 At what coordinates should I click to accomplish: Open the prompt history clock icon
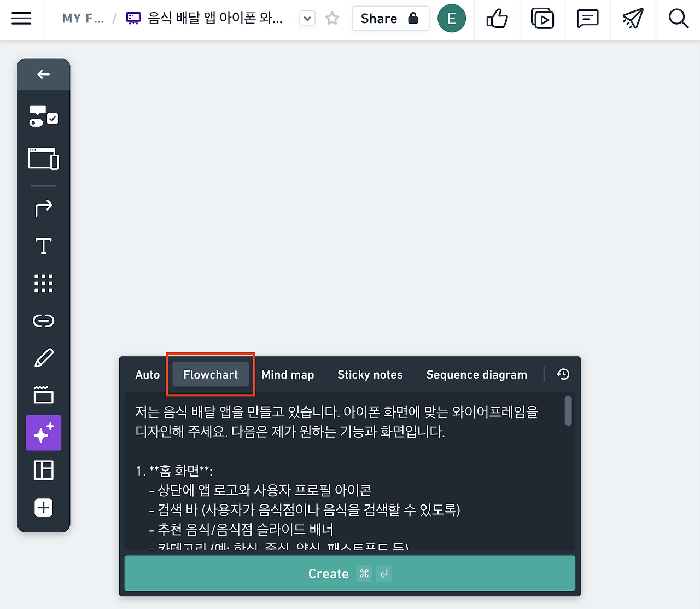click(563, 374)
